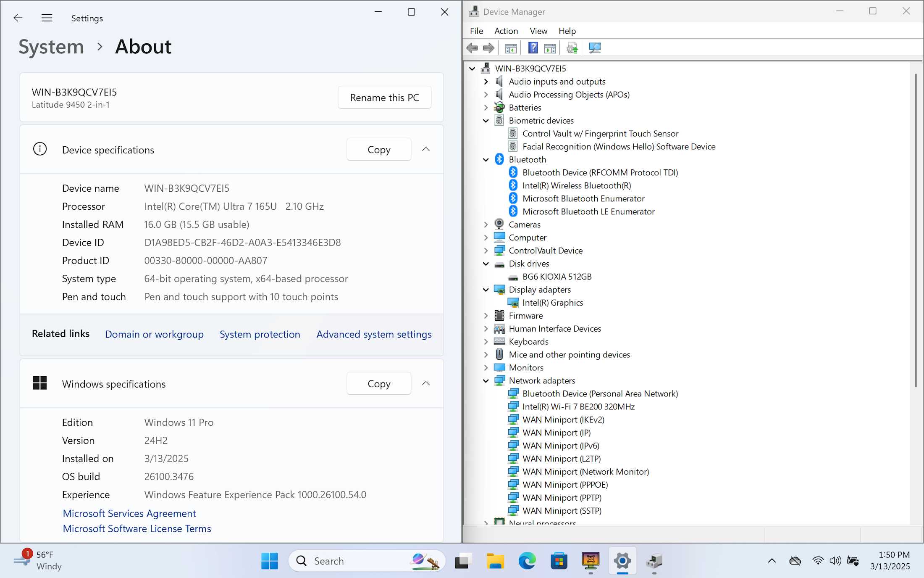Click the Bluetooth category icon in tree
Image resolution: width=924 pixels, height=578 pixels.
pos(499,159)
